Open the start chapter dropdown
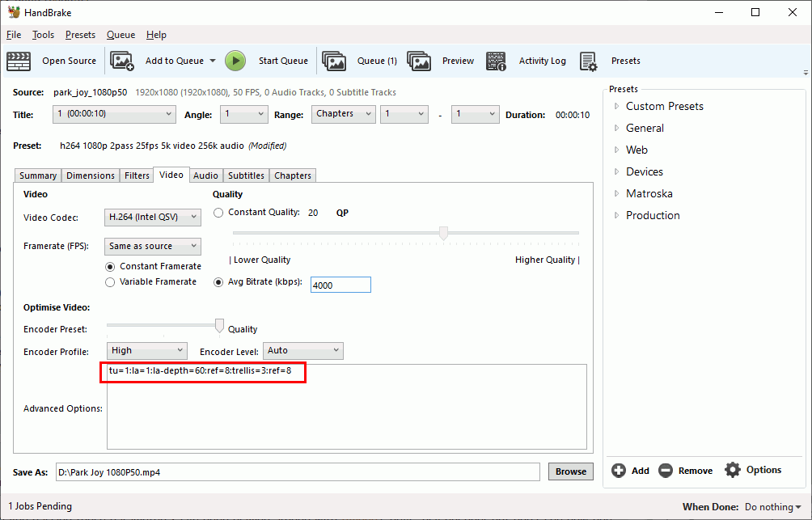The height and width of the screenshot is (520, 812). (x=404, y=115)
